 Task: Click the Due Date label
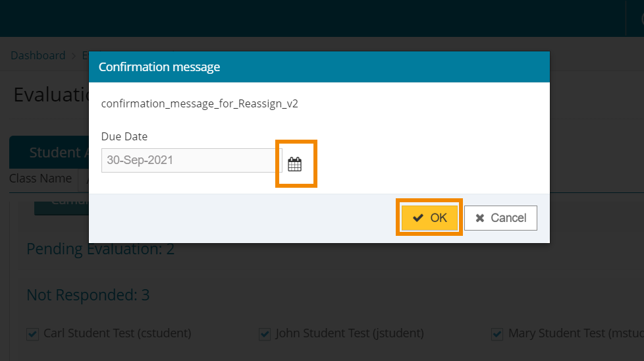(x=124, y=136)
